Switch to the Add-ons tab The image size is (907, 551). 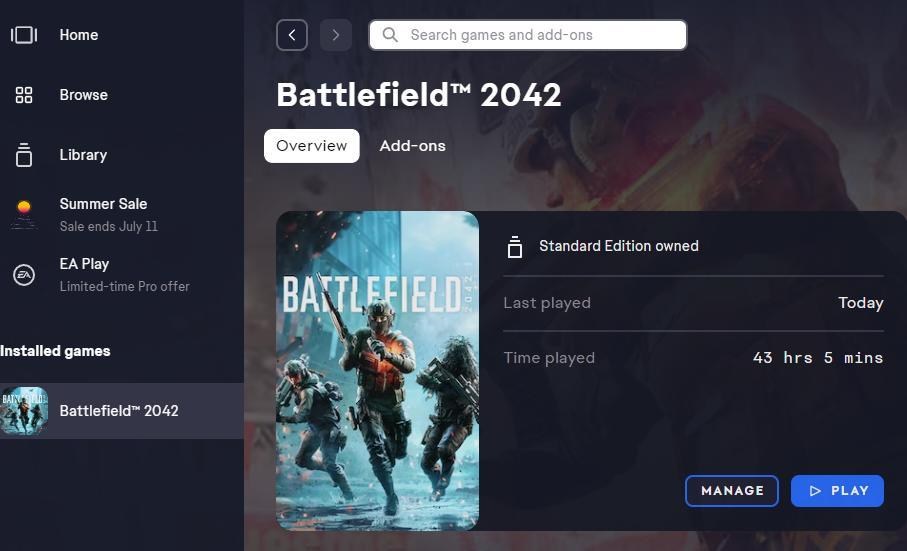tap(412, 146)
